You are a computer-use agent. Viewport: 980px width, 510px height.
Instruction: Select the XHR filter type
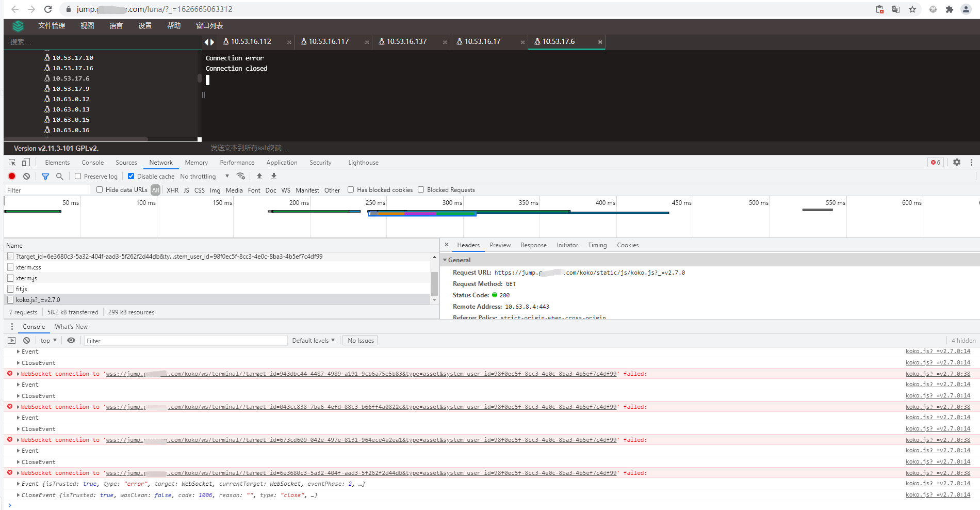coord(173,190)
